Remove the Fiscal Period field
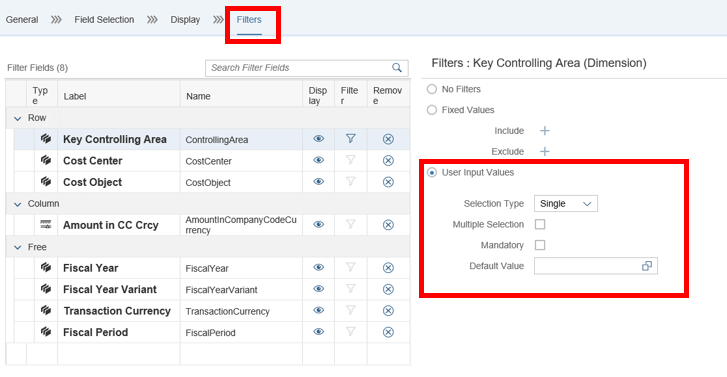 (389, 332)
